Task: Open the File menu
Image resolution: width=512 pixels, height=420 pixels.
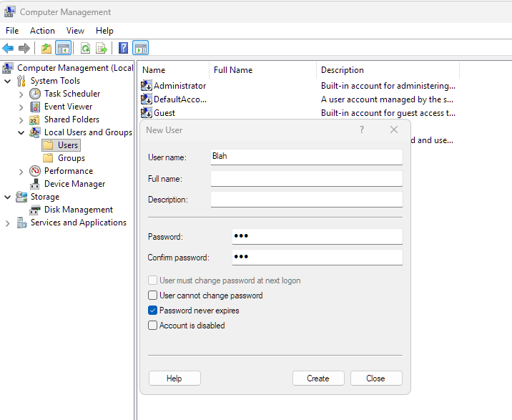Action: coord(12,31)
